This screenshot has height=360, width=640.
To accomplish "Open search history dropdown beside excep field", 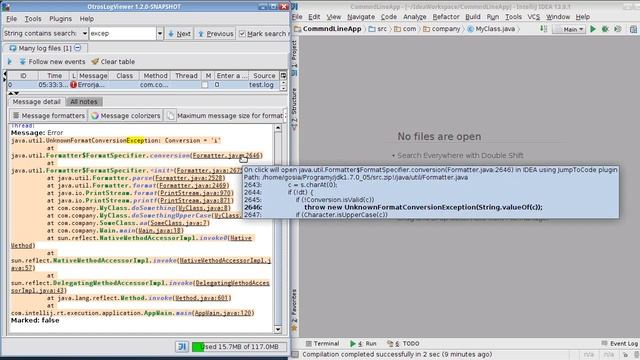I will pos(160,33).
